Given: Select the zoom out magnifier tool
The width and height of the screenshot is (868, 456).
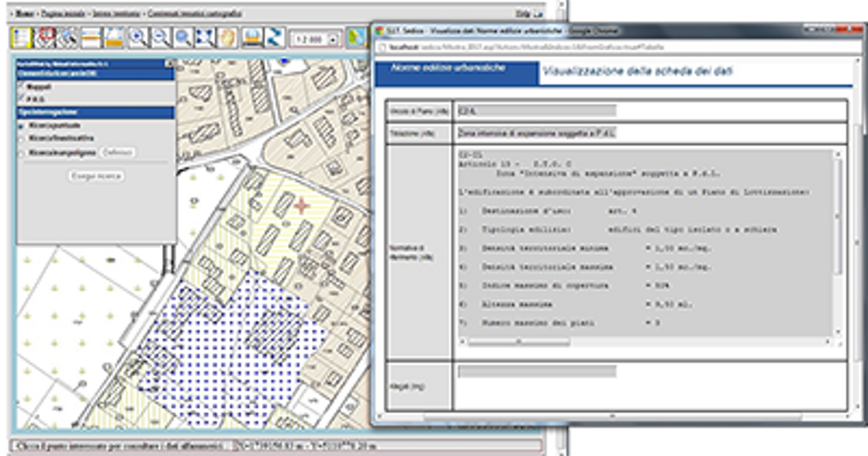Looking at the screenshot, I should (160, 37).
